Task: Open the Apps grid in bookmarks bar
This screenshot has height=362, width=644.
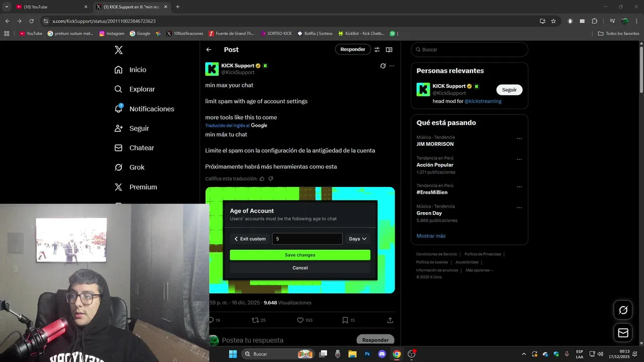Action: point(7,34)
